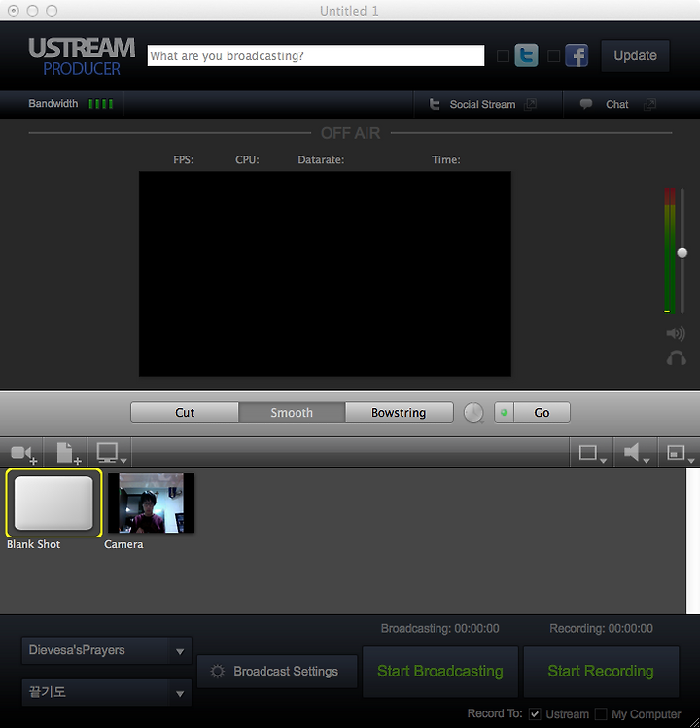Select the Cut transition

(x=185, y=412)
